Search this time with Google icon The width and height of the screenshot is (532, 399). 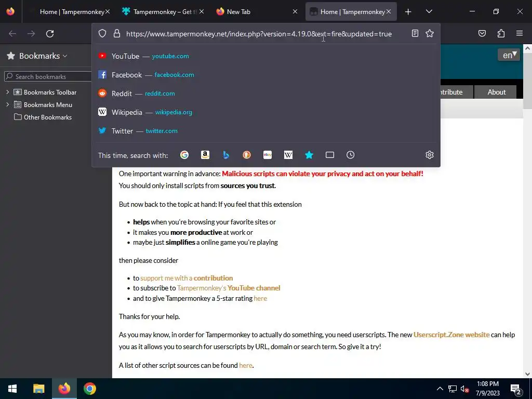point(184,155)
